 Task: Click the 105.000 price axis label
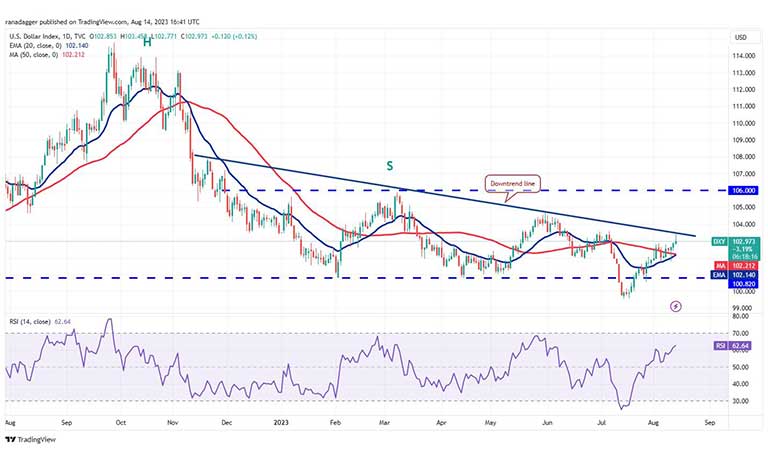coord(744,207)
